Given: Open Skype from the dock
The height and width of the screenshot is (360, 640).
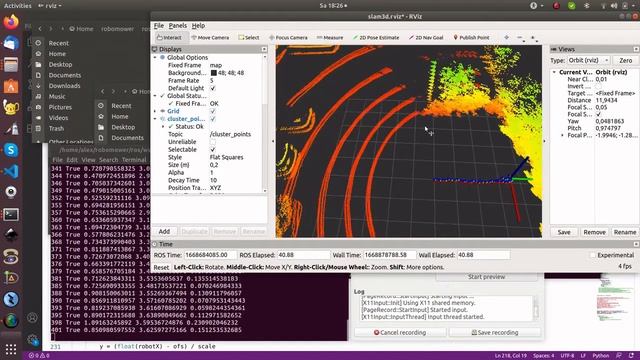Looking at the screenshot, I should click(x=11, y=150).
